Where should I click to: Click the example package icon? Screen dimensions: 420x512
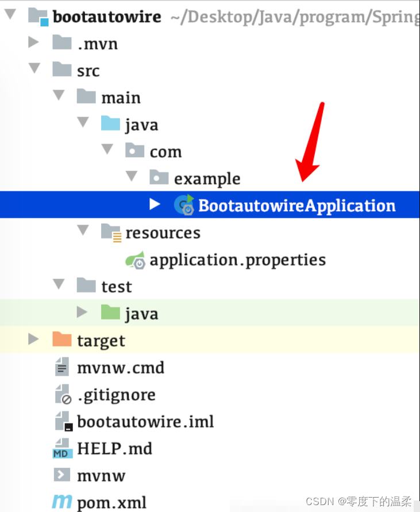159,178
